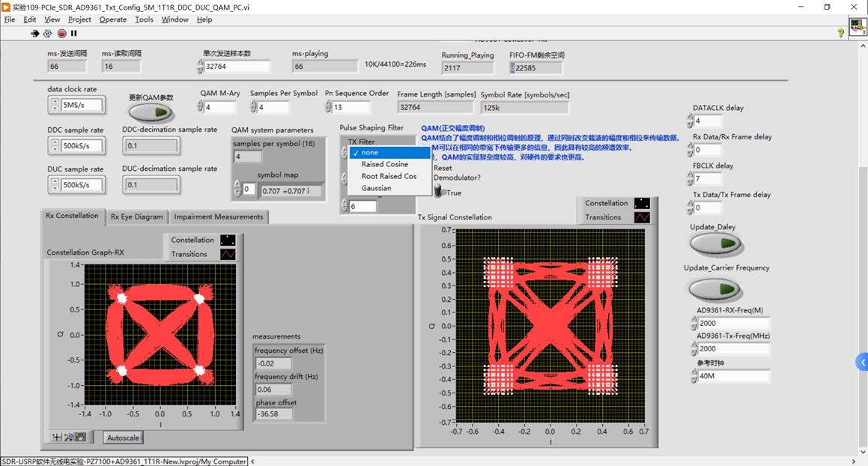Open the DDC sample rate ring selector

(x=76, y=146)
